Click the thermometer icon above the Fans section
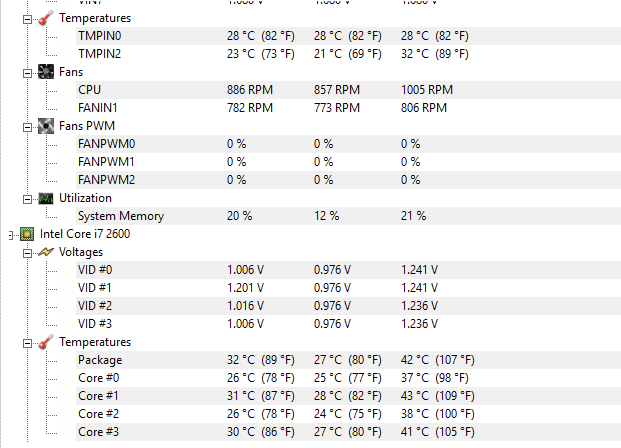 click(x=46, y=18)
